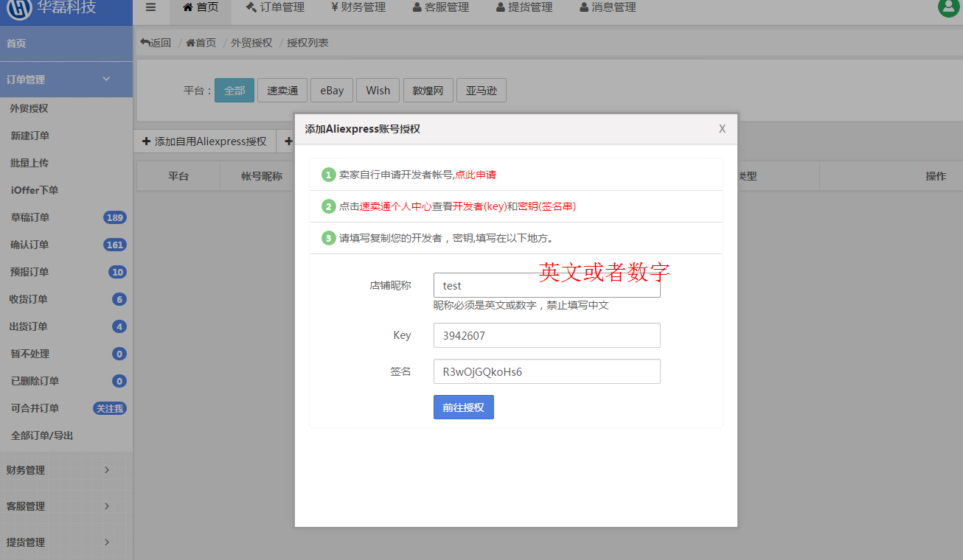Viewport: 963px width, 560px height.
Task: Click the 前往授权 button
Action: click(463, 407)
